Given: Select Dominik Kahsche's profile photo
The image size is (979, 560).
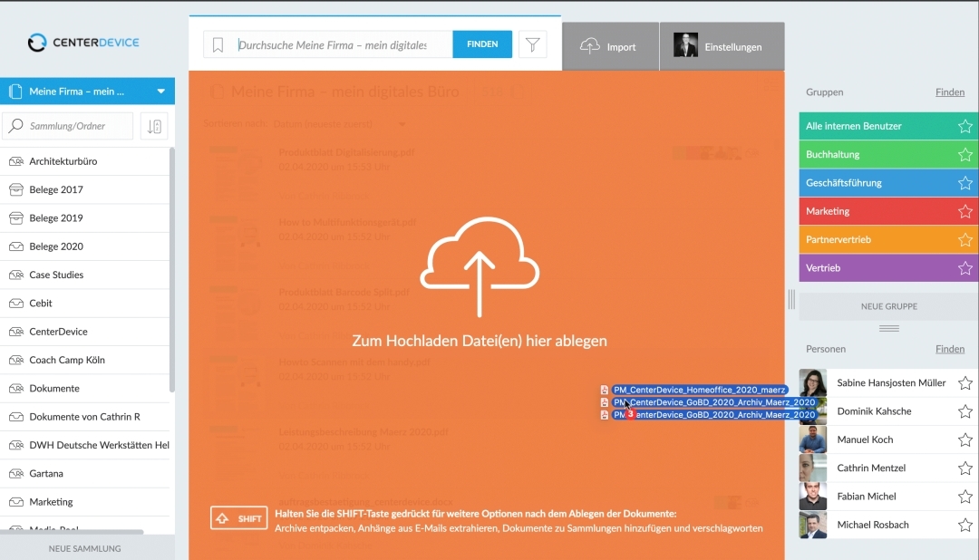Looking at the screenshot, I should pyautogui.click(x=813, y=411).
